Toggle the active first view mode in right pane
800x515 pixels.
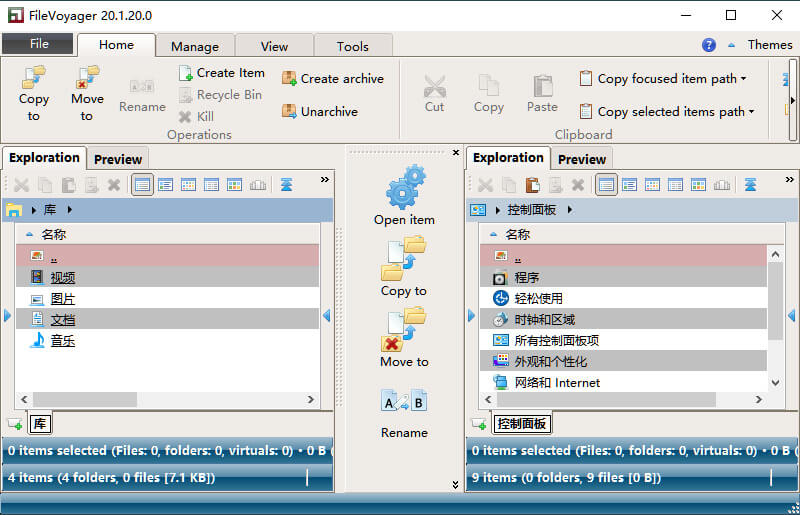click(606, 185)
